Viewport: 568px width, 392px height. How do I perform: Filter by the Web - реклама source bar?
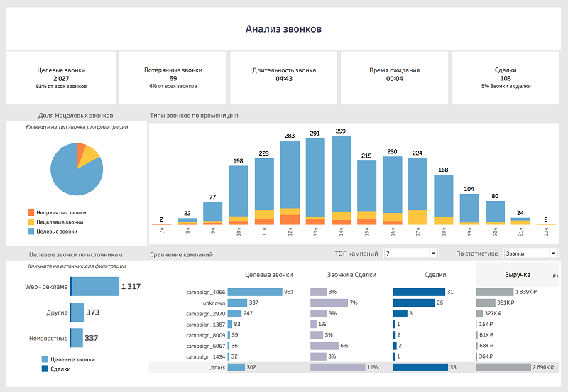coord(95,287)
